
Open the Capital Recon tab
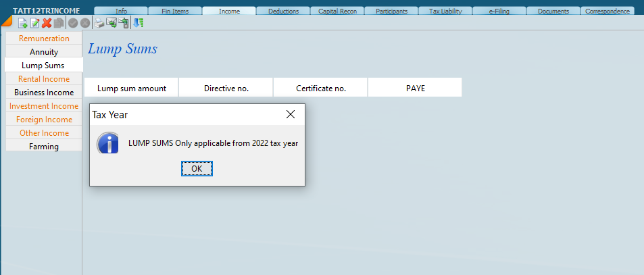(x=337, y=11)
